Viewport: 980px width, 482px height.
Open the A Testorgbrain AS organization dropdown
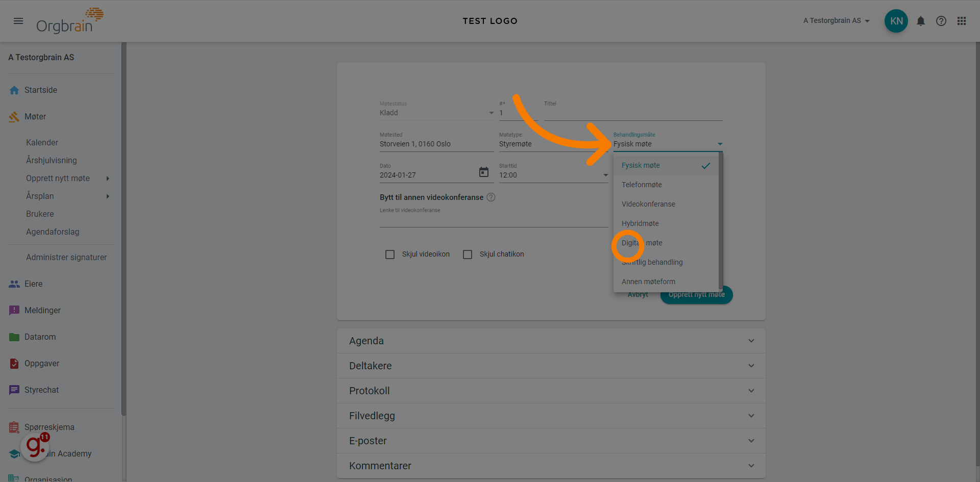pyautogui.click(x=836, y=21)
